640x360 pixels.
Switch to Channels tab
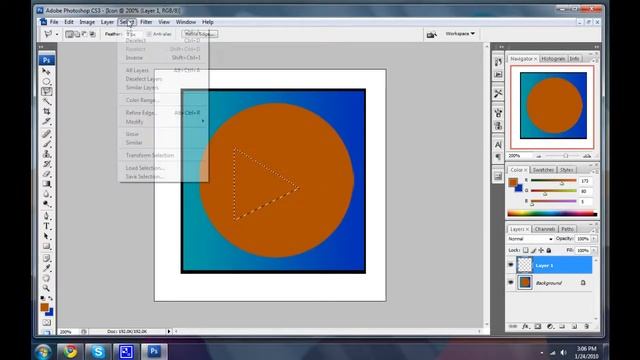(545, 229)
